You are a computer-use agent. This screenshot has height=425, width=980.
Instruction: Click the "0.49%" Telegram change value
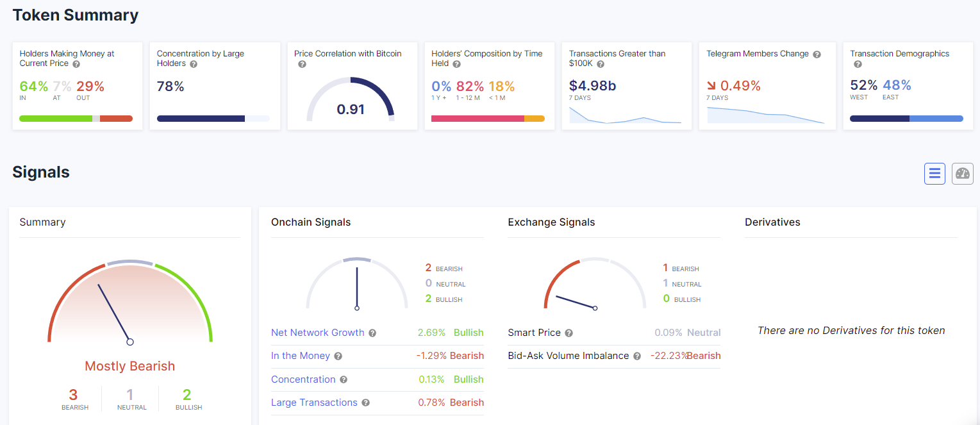point(740,85)
